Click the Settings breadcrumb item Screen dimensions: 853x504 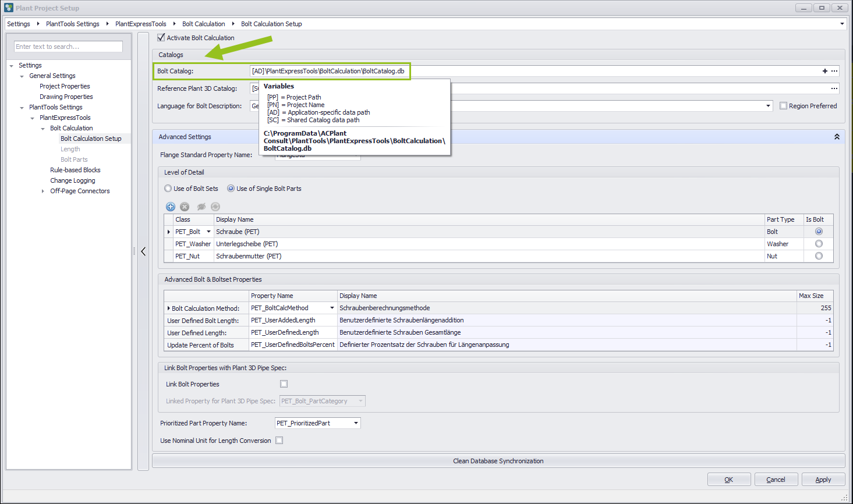tap(19, 24)
